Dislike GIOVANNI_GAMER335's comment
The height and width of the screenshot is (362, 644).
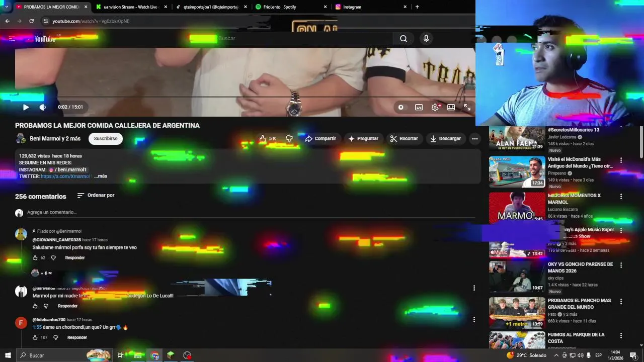click(53, 258)
